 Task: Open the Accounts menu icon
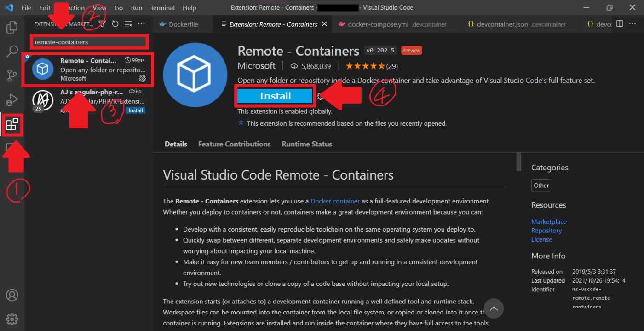point(12,295)
